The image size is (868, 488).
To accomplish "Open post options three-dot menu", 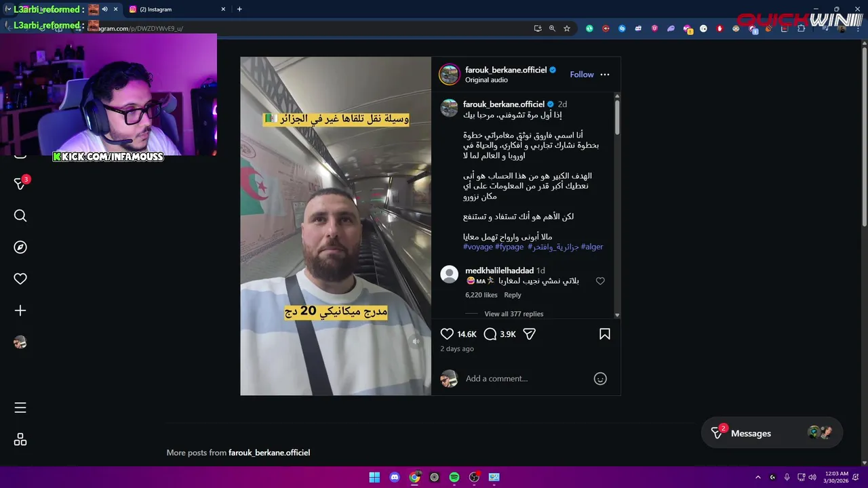I will (x=605, y=75).
